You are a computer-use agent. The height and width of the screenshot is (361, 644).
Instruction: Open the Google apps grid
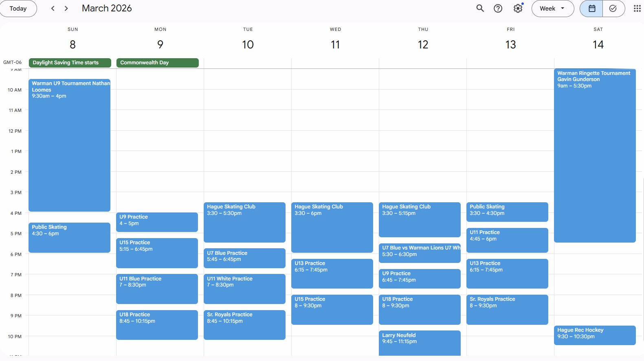[637, 9]
